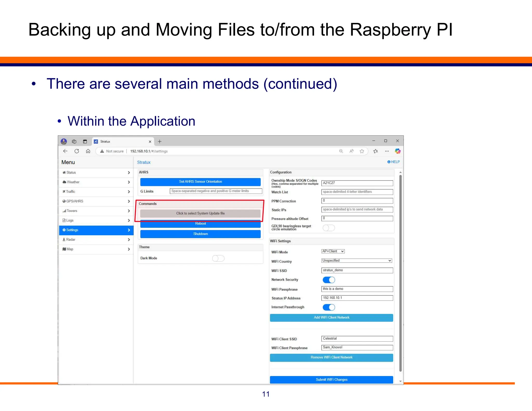This screenshot has height=411, width=532.
Task: Open the Map menu item
Action: point(96,249)
